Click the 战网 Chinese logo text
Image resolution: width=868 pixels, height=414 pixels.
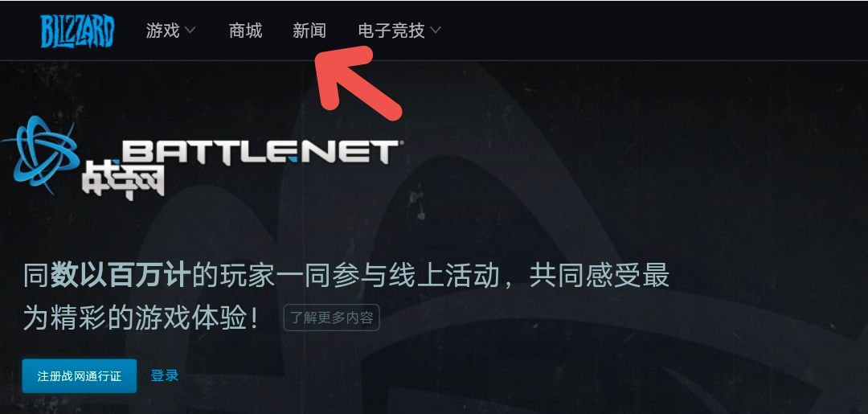pos(123,178)
